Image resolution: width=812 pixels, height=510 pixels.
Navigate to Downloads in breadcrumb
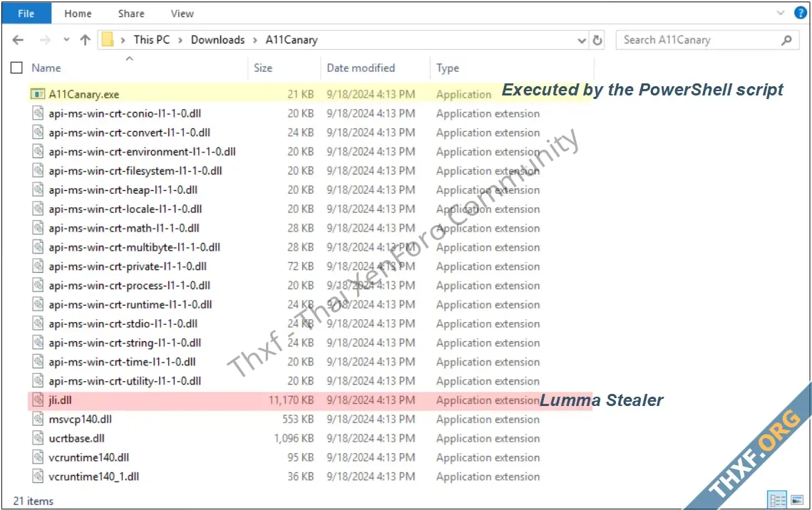[217, 40]
